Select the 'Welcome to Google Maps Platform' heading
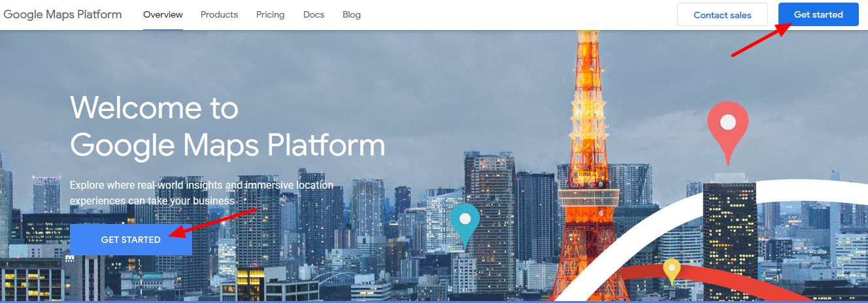The height and width of the screenshot is (303, 868). click(x=227, y=126)
